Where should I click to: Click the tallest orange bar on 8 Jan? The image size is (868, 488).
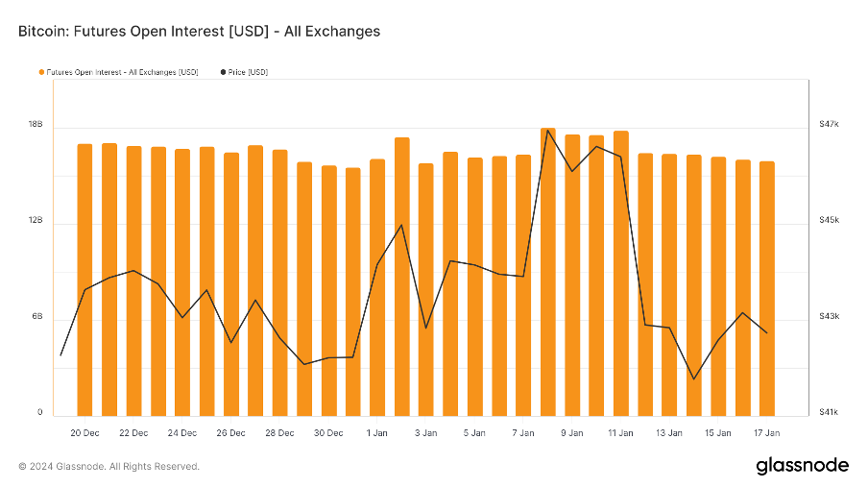548,269
